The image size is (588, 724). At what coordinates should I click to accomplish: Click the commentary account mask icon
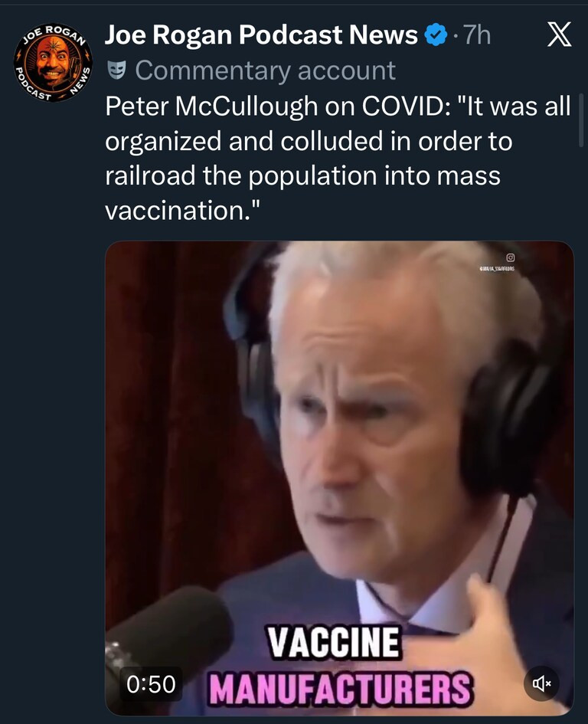tap(116, 70)
